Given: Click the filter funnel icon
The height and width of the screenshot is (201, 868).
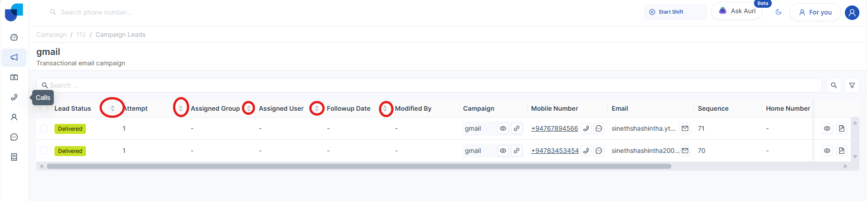Looking at the screenshot, I should click(852, 85).
